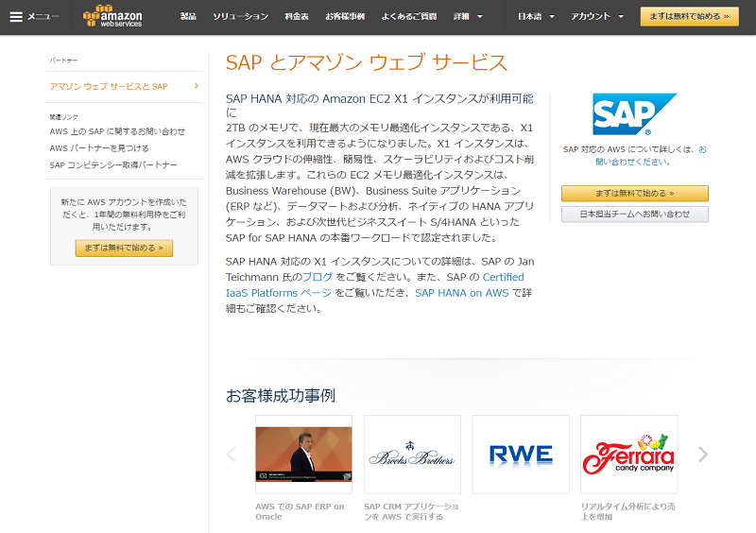Open the ブログ link in the paragraph

318,277
